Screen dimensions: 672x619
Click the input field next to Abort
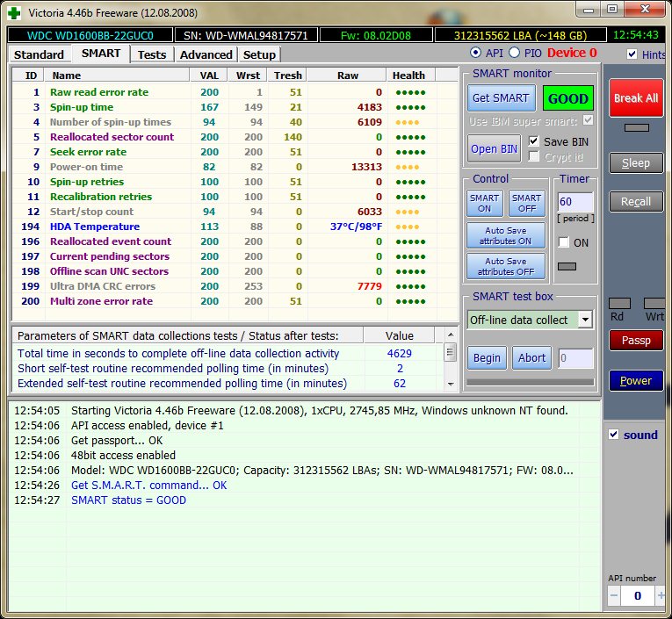click(575, 358)
